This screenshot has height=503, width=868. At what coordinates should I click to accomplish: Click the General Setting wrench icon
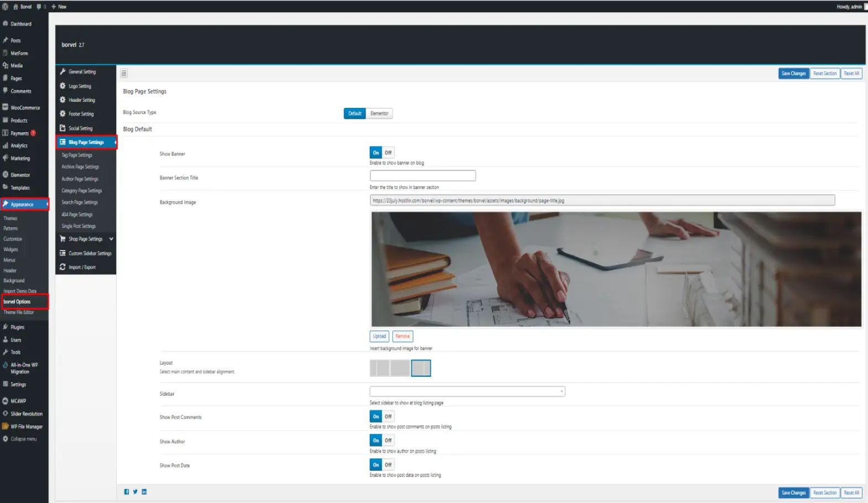(63, 72)
